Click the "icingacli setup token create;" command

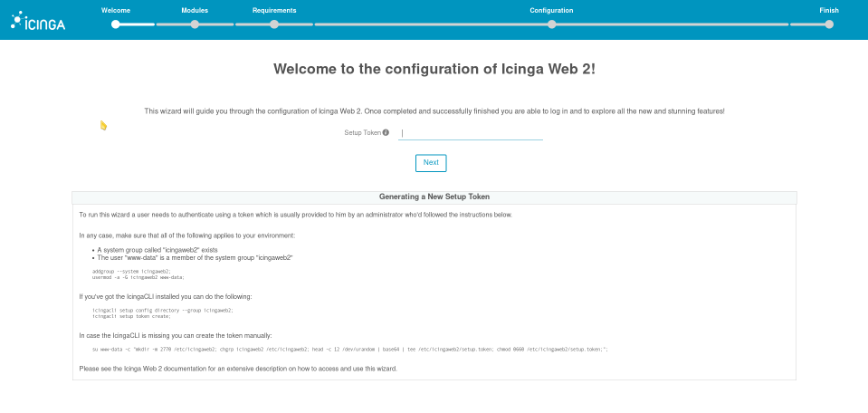click(131, 316)
